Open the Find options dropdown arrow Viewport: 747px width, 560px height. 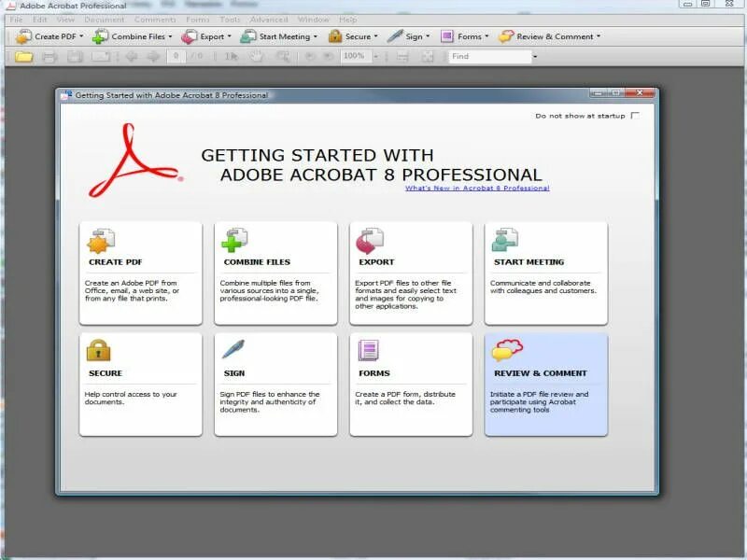[535, 57]
